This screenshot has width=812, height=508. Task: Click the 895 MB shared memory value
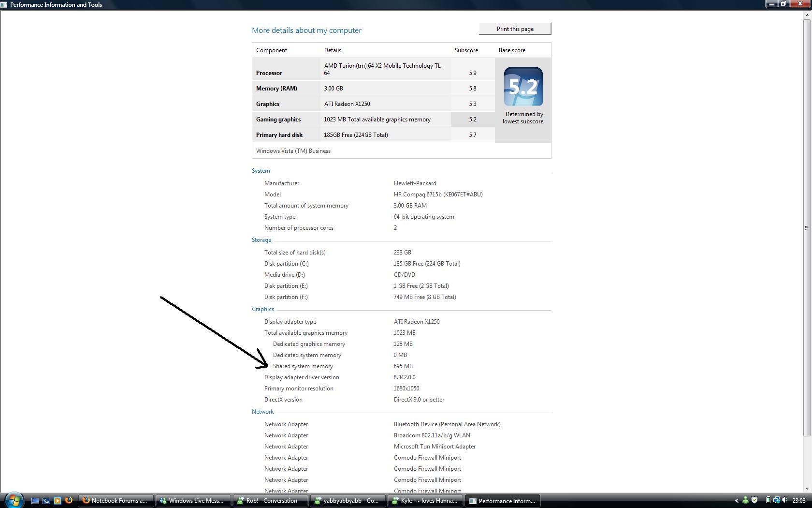tap(403, 366)
